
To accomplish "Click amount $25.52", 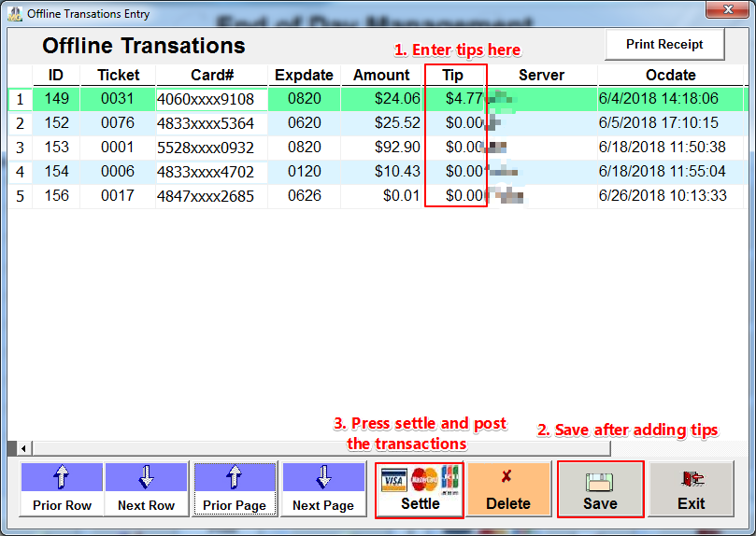I will 382,123.
